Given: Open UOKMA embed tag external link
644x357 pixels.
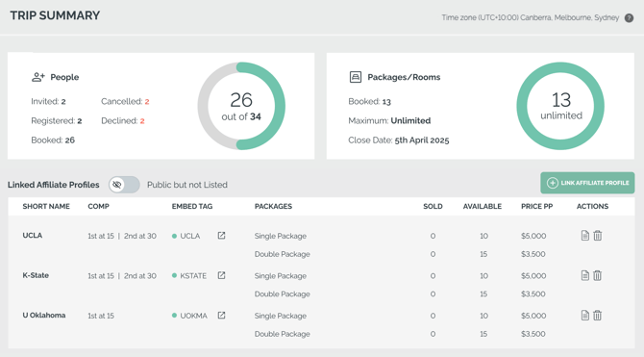Looking at the screenshot, I should click(221, 316).
